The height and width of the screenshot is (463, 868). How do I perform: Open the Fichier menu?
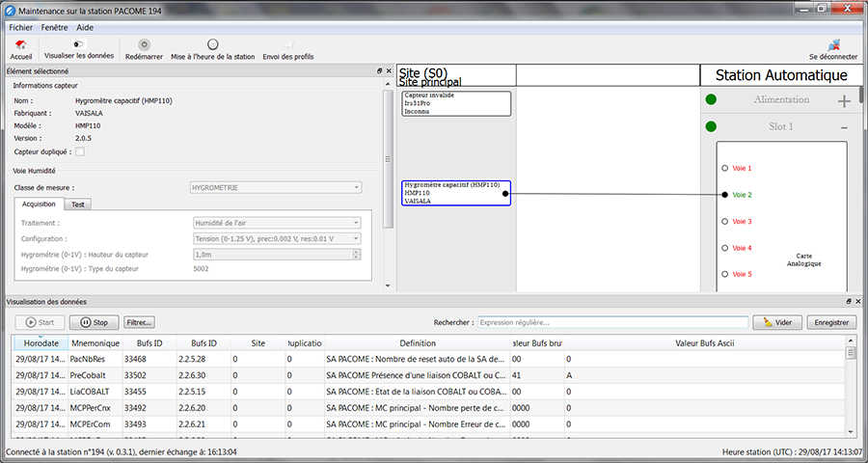pos(20,27)
